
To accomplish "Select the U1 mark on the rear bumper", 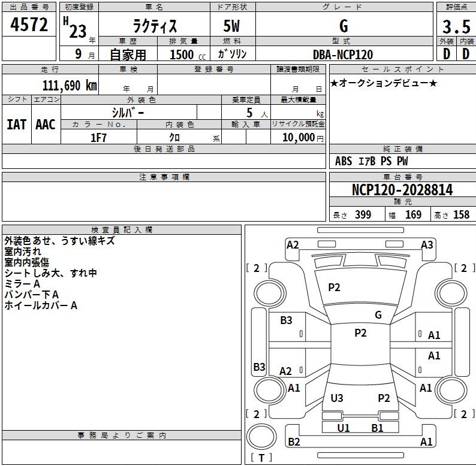I will pos(344,428).
